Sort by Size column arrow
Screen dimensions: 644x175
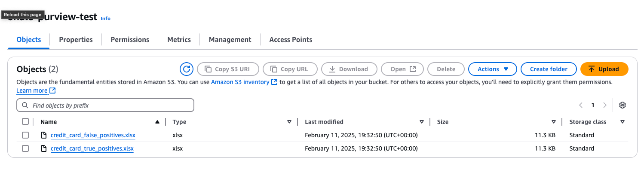(x=554, y=122)
